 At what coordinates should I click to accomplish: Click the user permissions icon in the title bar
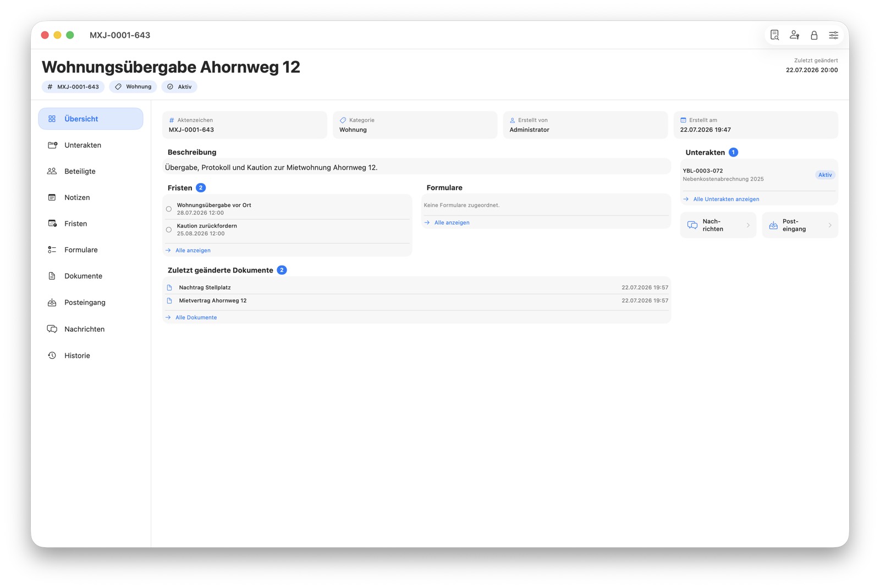tap(794, 35)
